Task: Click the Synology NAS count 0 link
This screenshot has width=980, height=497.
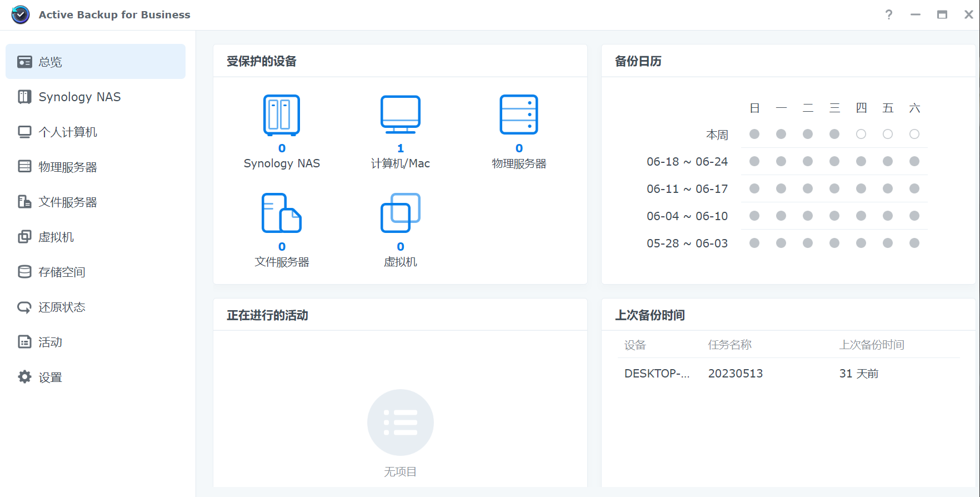Action: (x=282, y=148)
